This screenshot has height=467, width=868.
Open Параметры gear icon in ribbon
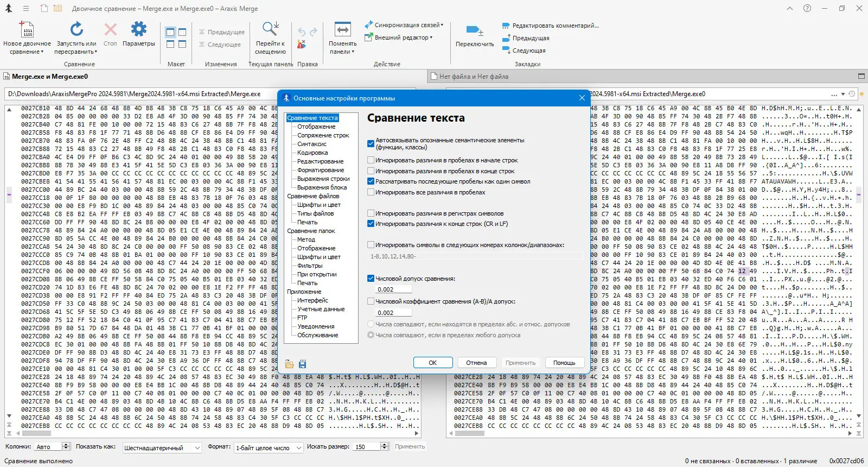pyautogui.click(x=139, y=29)
